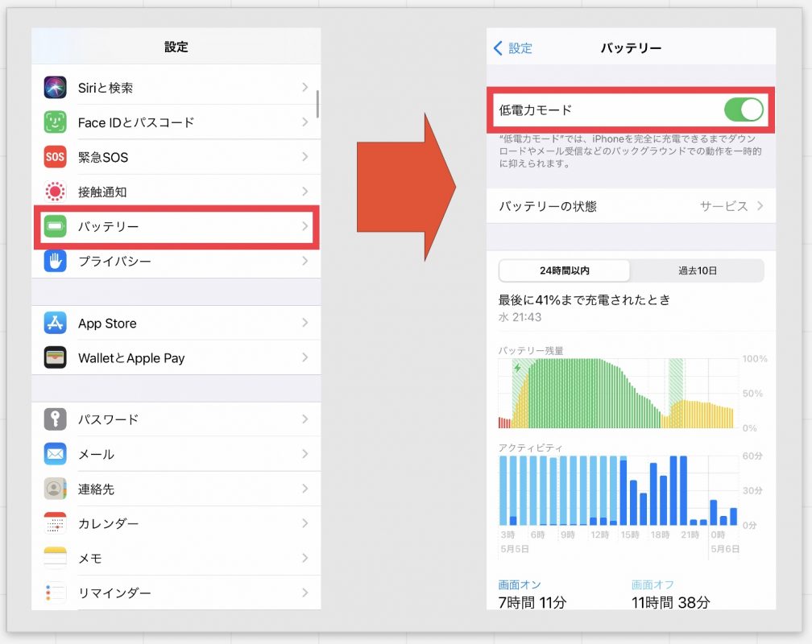Select the 連絡先 icon
The height and width of the screenshot is (644, 812).
[x=54, y=489]
